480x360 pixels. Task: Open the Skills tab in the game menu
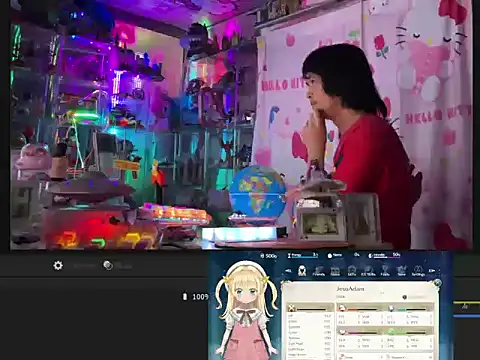point(352,271)
